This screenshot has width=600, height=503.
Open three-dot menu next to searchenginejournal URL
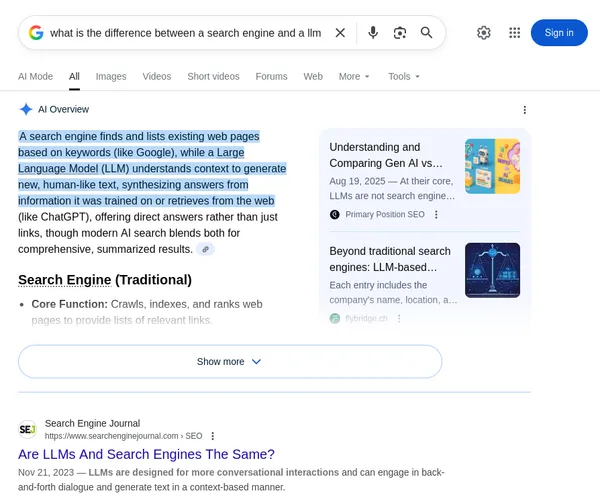(x=213, y=436)
